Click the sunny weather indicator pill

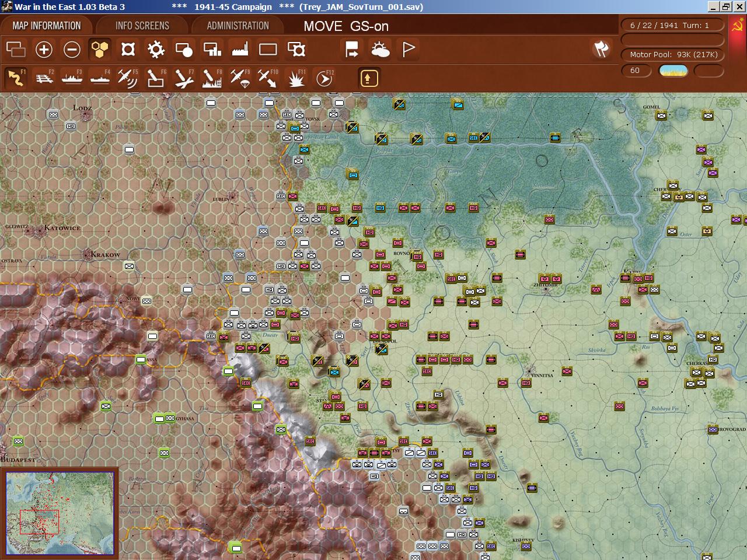point(673,71)
